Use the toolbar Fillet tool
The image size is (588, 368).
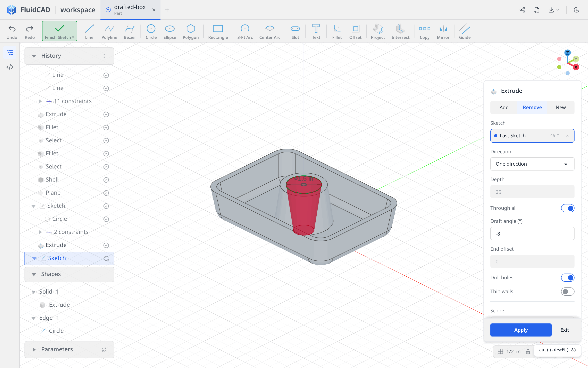[337, 32]
